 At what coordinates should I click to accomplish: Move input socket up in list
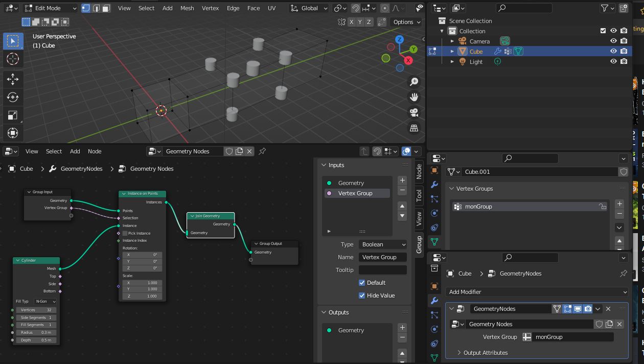(402, 206)
